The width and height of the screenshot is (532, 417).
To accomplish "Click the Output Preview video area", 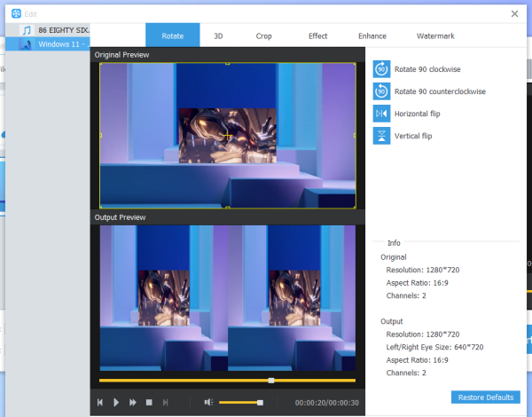I will click(x=228, y=298).
